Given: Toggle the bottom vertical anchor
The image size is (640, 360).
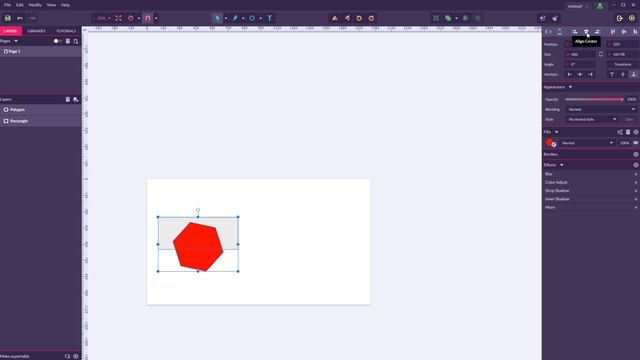Looking at the screenshot, I should pyautogui.click(x=633, y=74).
